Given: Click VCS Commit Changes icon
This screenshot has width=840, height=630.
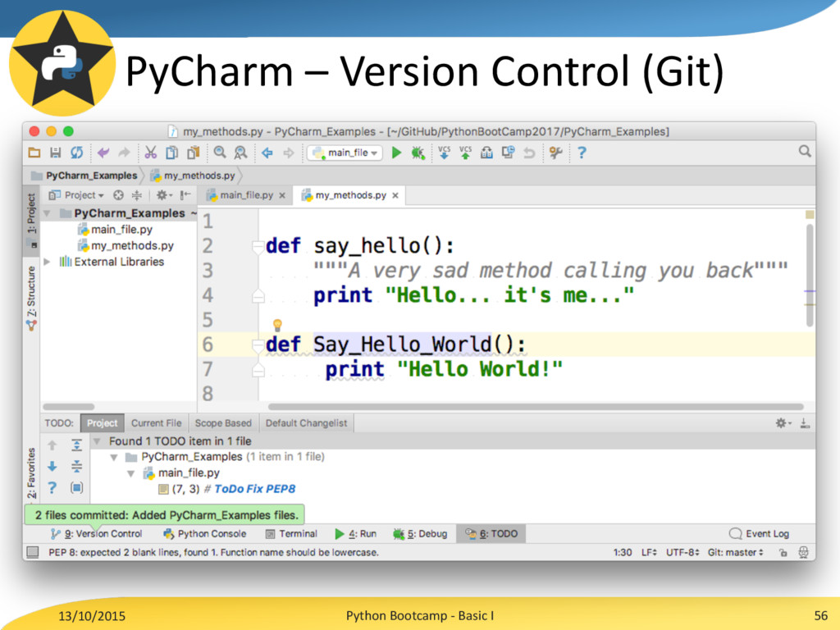Looking at the screenshot, I should pos(466,153).
